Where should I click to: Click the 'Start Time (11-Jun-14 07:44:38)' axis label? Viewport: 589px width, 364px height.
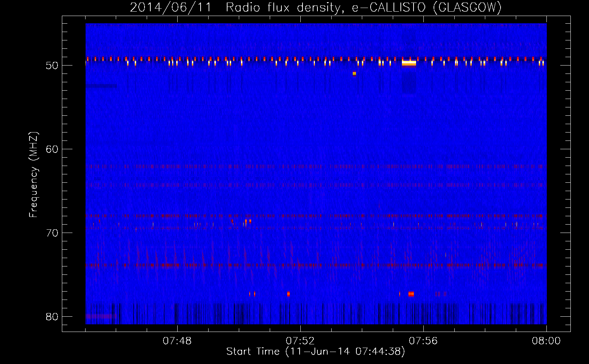click(x=316, y=352)
